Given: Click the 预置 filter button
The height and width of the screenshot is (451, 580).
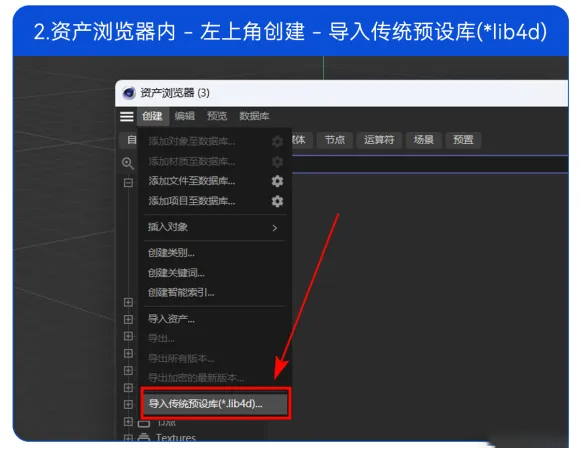Looking at the screenshot, I should pos(463,140).
